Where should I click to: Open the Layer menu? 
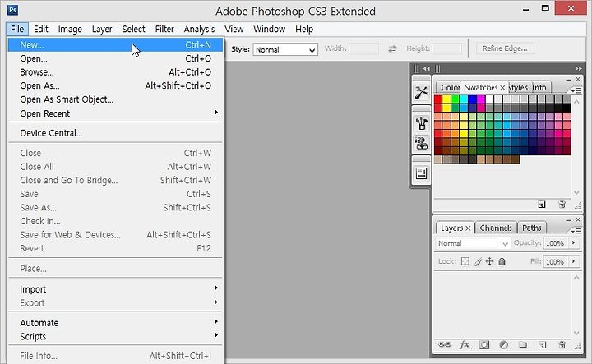[102, 29]
